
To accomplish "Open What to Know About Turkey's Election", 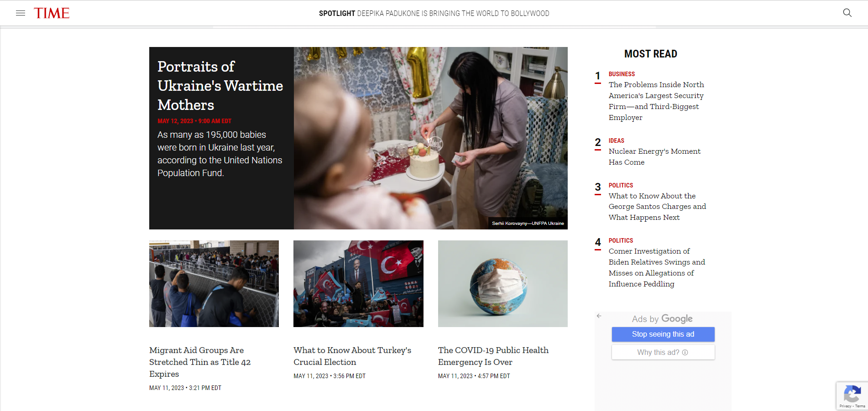I will pos(352,356).
